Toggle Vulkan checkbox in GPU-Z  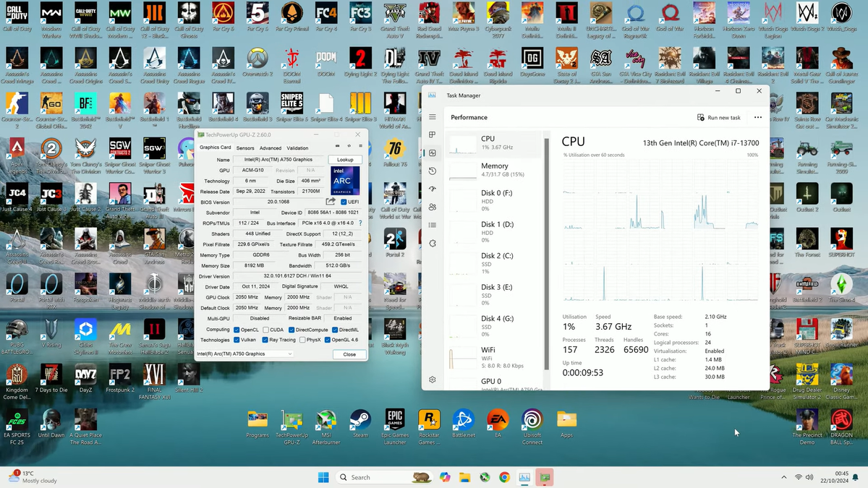point(237,340)
